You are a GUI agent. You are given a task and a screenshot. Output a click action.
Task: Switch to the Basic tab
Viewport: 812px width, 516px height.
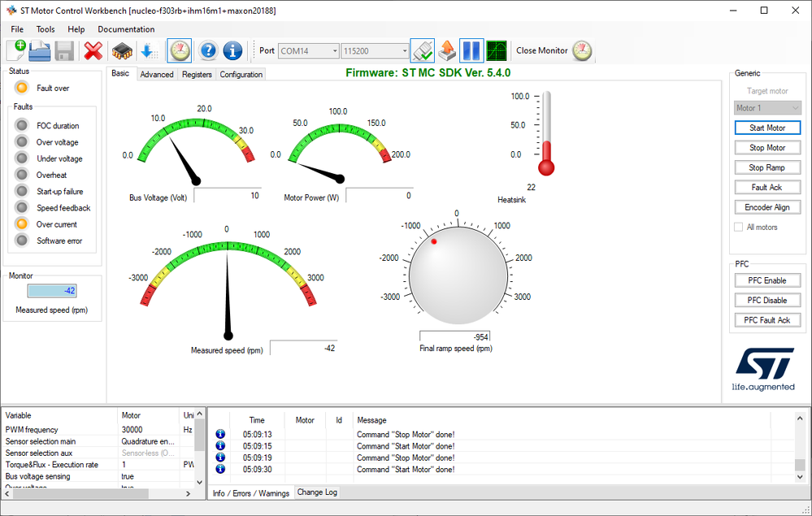pyautogui.click(x=120, y=73)
